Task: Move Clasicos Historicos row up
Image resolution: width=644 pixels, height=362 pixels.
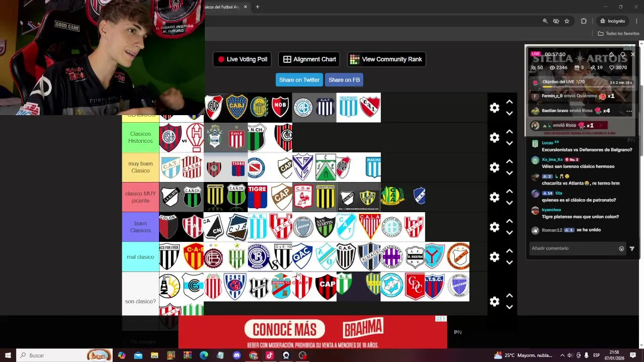Action: click(x=509, y=132)
